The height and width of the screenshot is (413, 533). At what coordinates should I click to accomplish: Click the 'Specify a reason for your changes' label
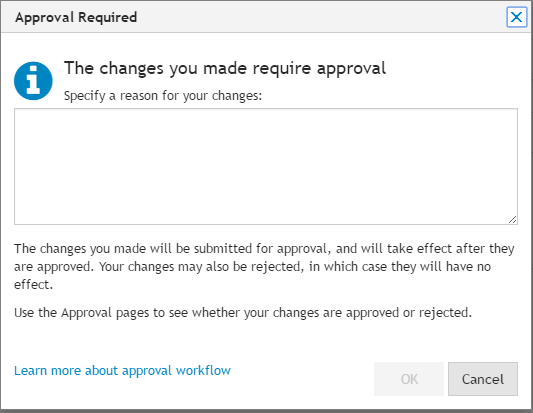tap(163, 96)
